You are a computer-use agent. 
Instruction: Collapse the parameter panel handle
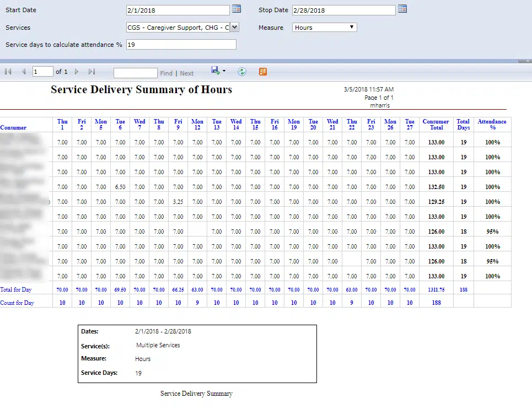[525, 61]
